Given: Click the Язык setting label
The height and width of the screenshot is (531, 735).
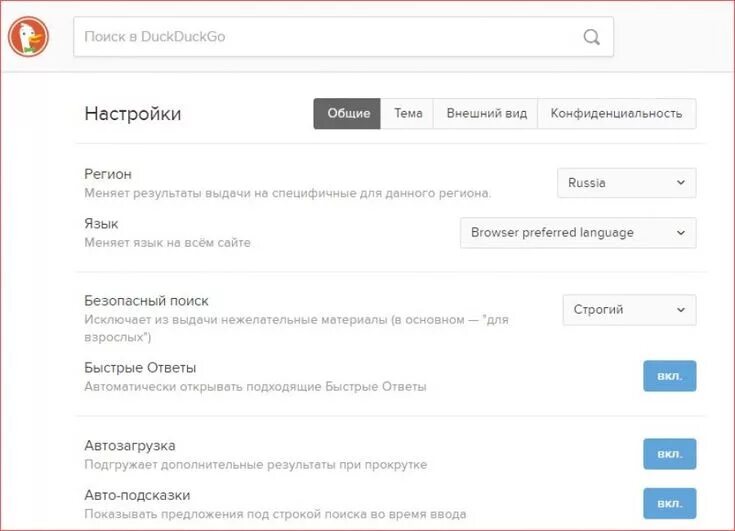Looking at the screenshot, I should [101, 224].
